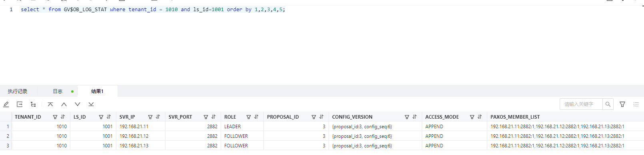This screenshot has width=644, height=155.
Task: Sort the ACCESS_MODE column
Action: tap(480, 117)
